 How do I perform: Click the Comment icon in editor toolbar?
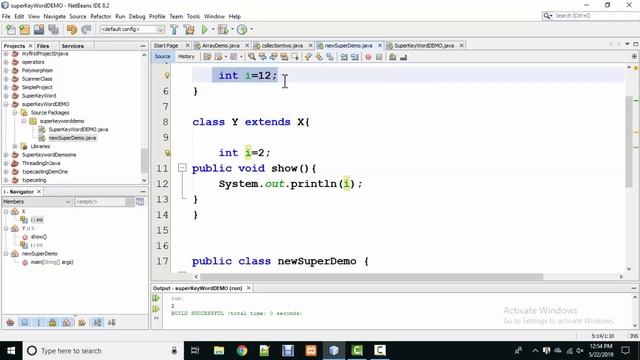point(393,57)
